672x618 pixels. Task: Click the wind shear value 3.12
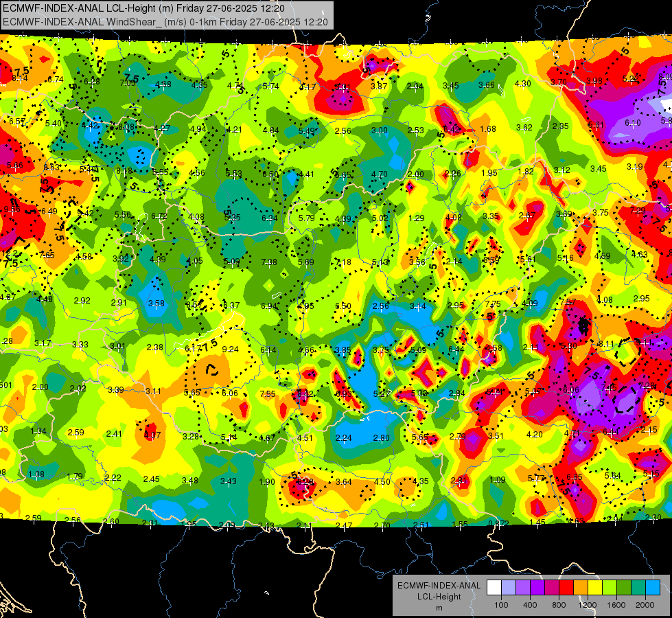tap(562, 170)
